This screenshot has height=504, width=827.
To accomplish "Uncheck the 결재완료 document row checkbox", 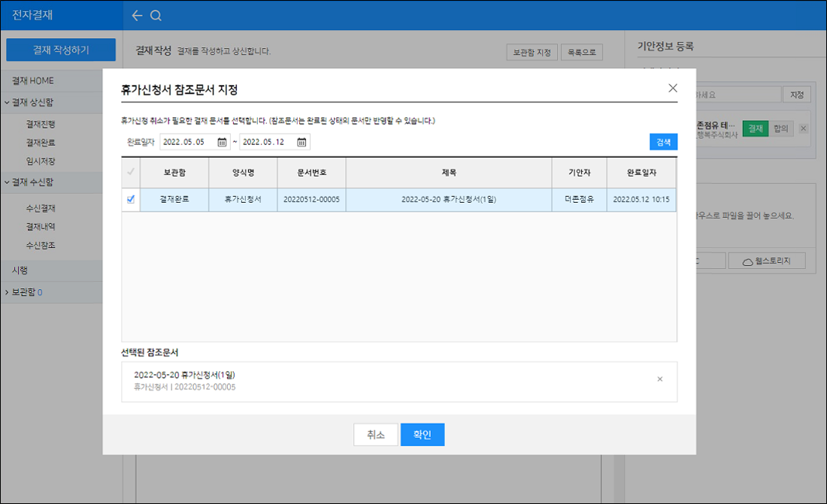I will (131, 200).
